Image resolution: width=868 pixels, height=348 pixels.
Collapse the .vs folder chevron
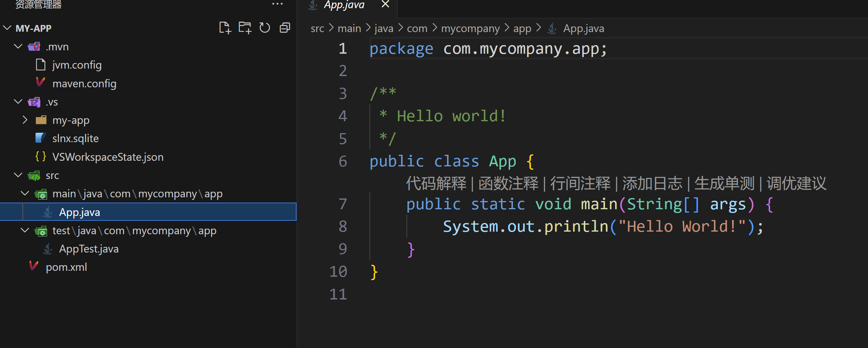[18, 101]
